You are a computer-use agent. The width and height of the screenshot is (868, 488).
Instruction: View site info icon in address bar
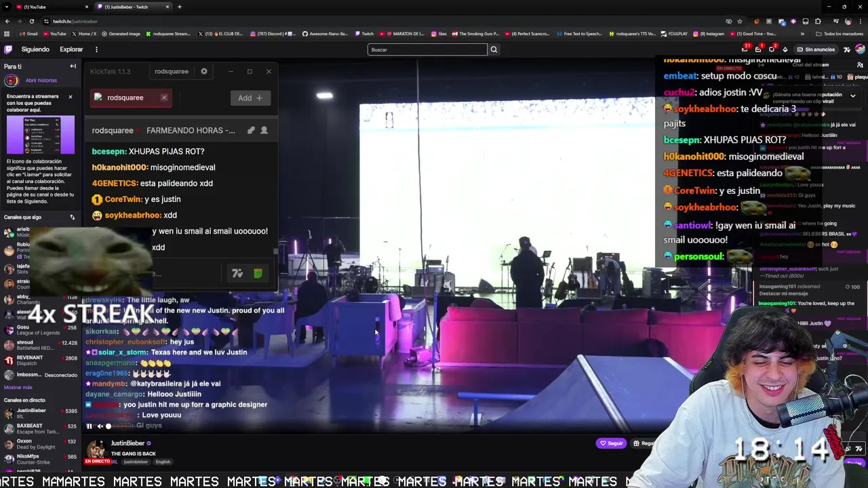tap(46, 21)
